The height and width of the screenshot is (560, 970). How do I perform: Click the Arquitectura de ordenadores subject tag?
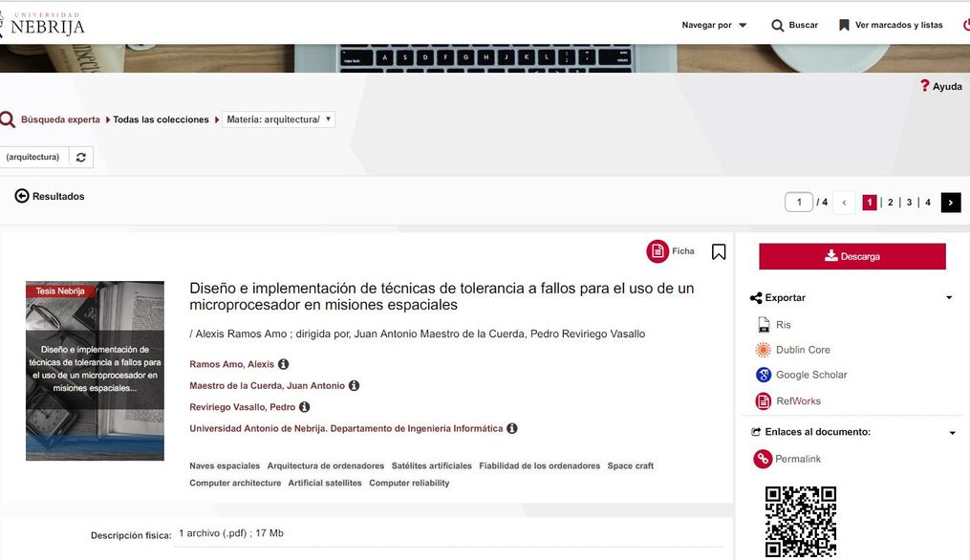325,466
